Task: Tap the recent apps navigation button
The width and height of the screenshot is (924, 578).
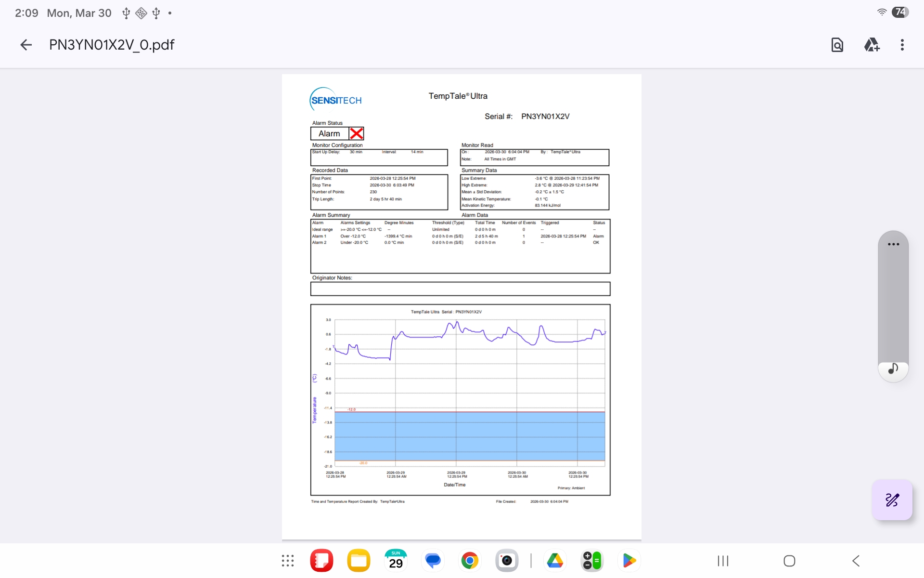Action: (723, 561)
